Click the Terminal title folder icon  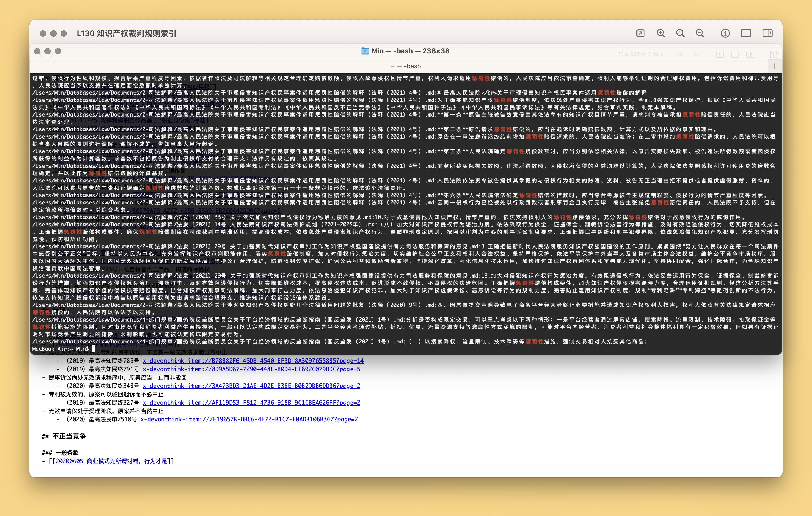tap(365, 51)
